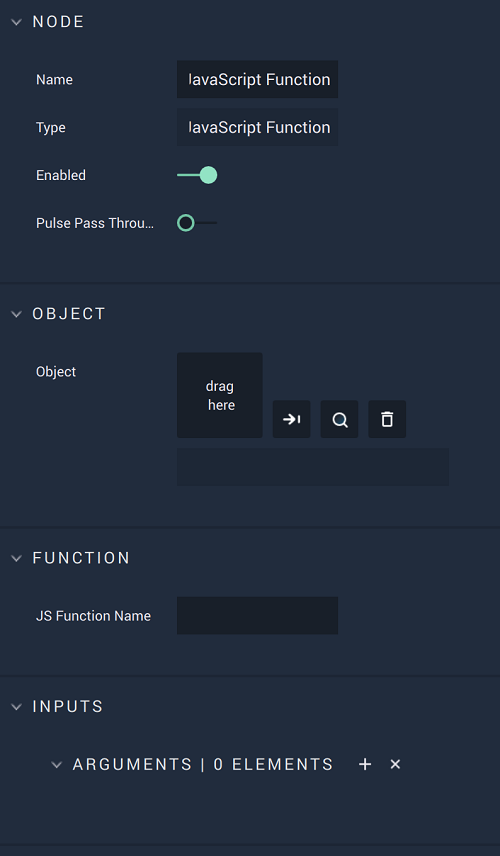Viewport: 500px width, 856px height.
Task: Add a new argument with plus icon
Action: coord(365,764)
